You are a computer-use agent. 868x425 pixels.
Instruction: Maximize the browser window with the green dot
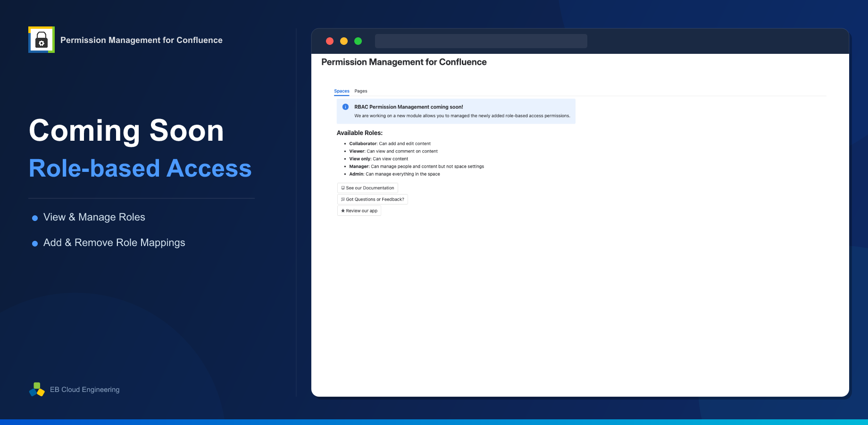[358, 41]
